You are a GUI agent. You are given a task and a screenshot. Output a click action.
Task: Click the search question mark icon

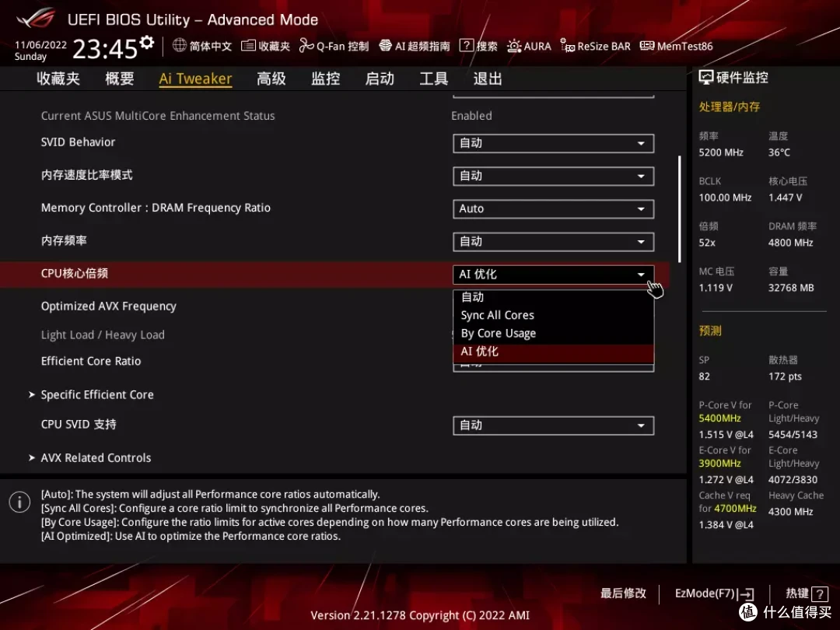point(467,46)
